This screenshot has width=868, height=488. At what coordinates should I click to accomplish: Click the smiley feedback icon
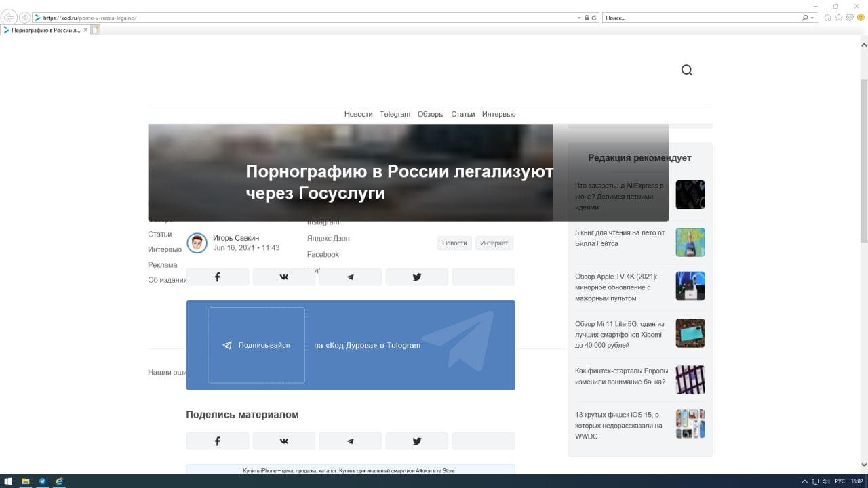point(861,18)
